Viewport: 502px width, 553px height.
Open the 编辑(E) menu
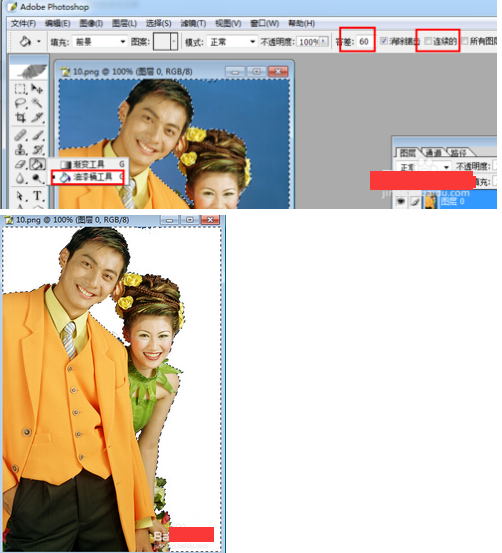click(x=58, y=24)
